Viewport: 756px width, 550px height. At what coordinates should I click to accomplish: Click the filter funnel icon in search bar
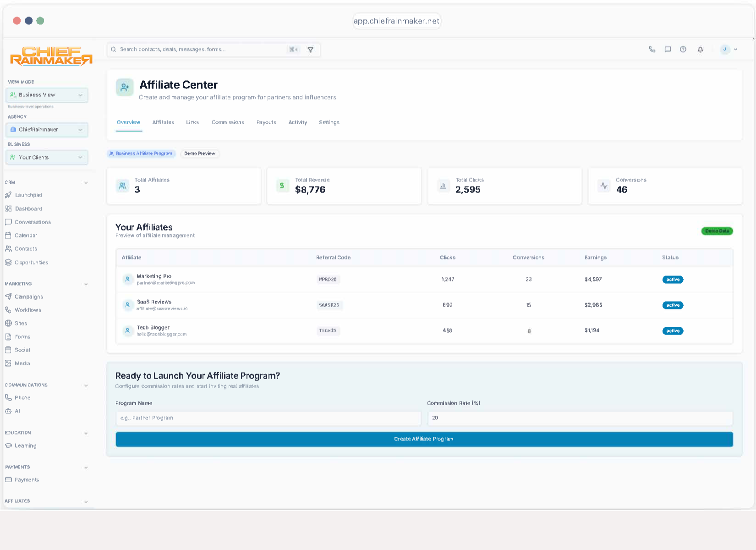coord(311,49)
